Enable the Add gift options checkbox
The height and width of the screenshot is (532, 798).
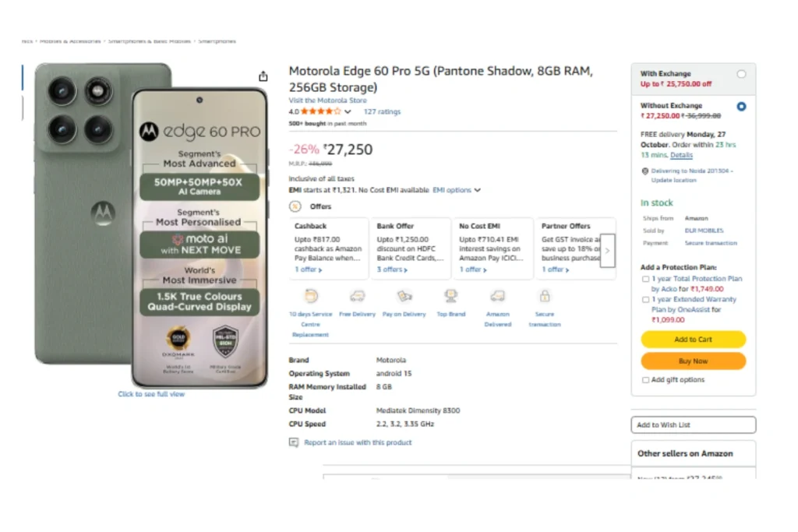[645, 380]
